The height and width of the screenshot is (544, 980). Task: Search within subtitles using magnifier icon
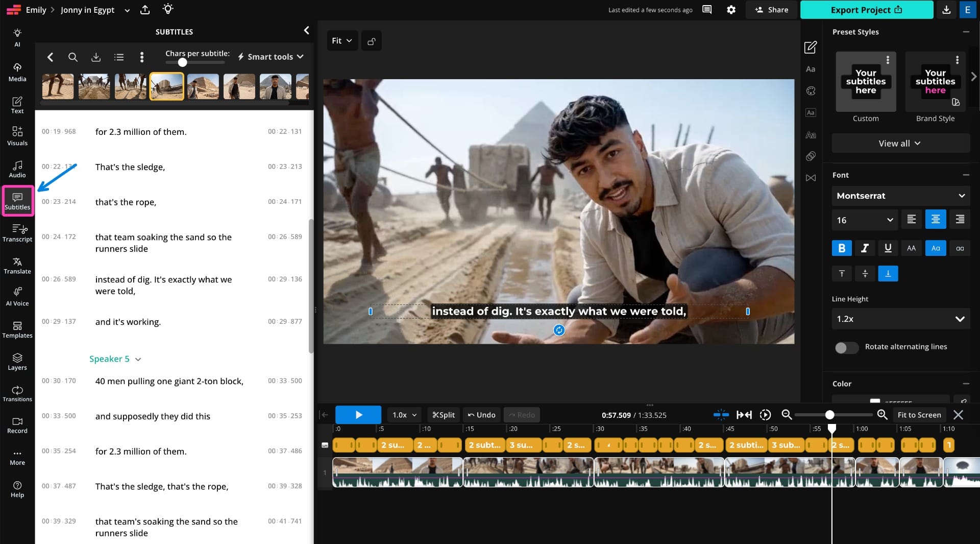point(73,57)
